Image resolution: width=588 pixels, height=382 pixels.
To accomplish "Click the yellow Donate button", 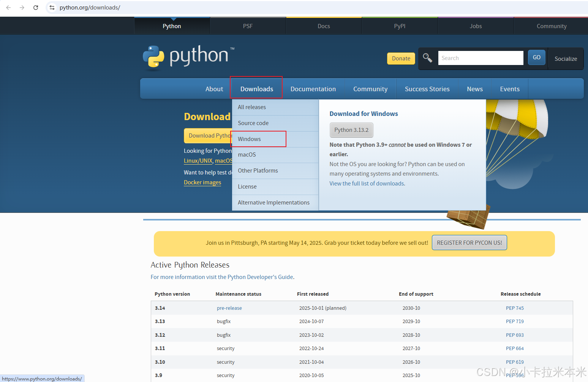I will pyautogui.click(x=401, y=59).
